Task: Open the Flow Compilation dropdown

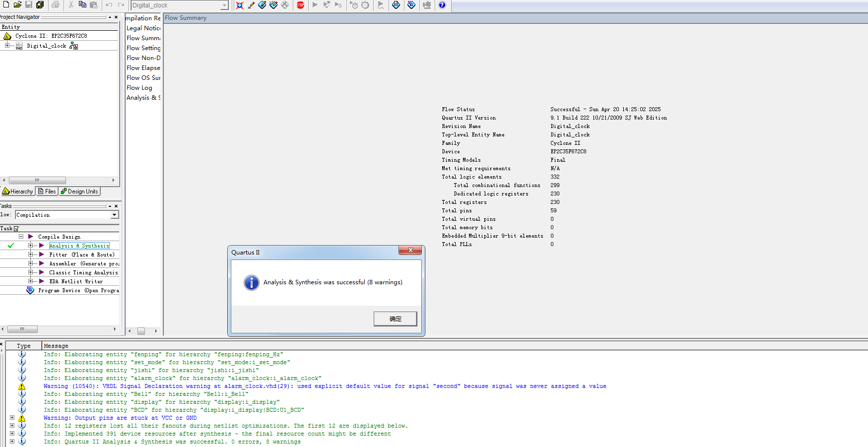Action: pos(115,215)
